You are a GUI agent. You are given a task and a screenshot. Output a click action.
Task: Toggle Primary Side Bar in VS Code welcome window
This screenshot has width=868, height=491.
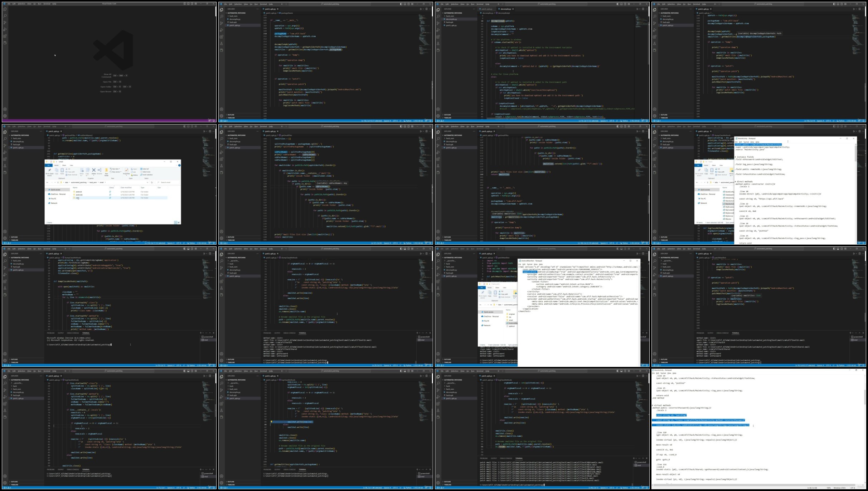[185, 4]
